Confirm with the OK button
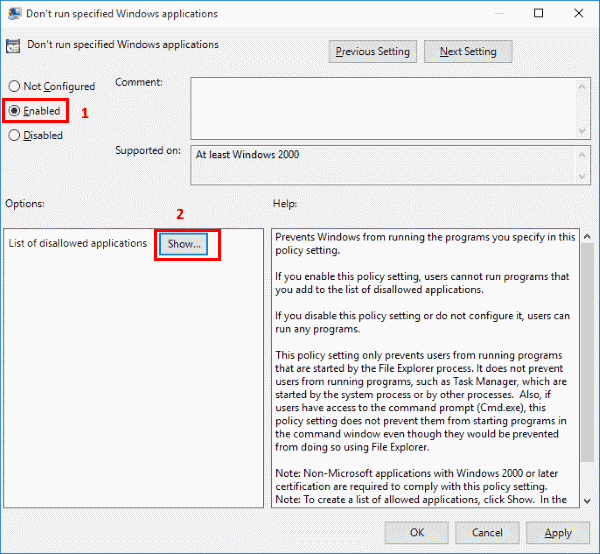Screen dimensions: 600x554 pos(417,533)
